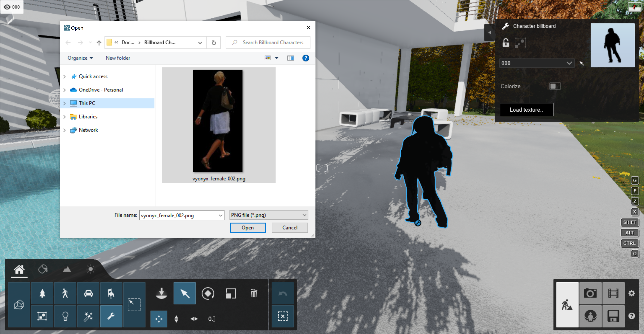Viewport: 644px width, 334px height.
Task: Expand the PNG file type dropdown
Action: [304, 215]
